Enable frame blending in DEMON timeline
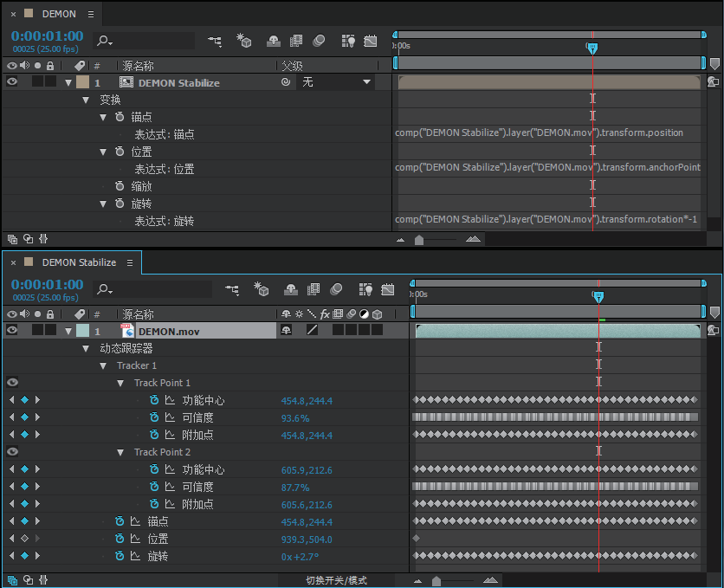 296,41
